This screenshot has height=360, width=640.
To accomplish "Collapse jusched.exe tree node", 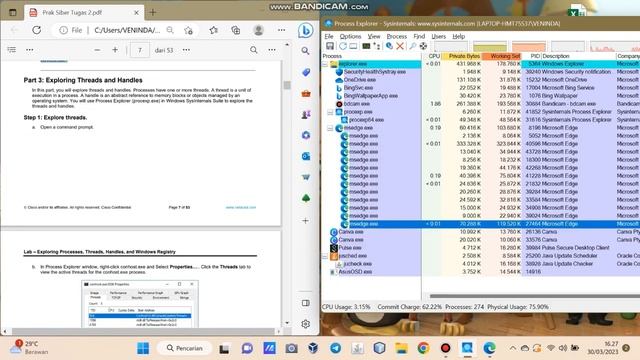I will [325, 256].
